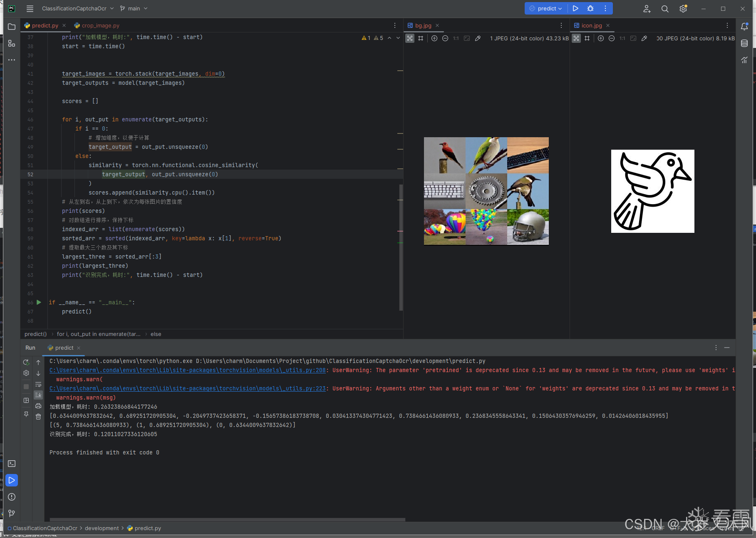Open the Project tool window folder icon

point(12,27)
